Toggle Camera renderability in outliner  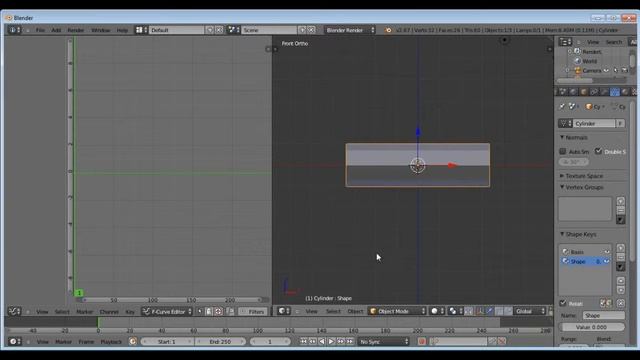pos(624,71)
